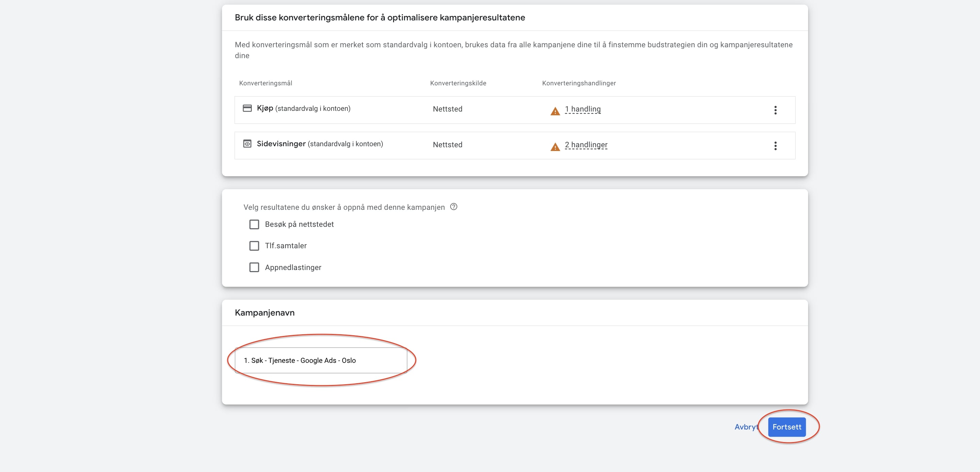
Task: Click the Kjøp credit card icon
Action: 247,108
